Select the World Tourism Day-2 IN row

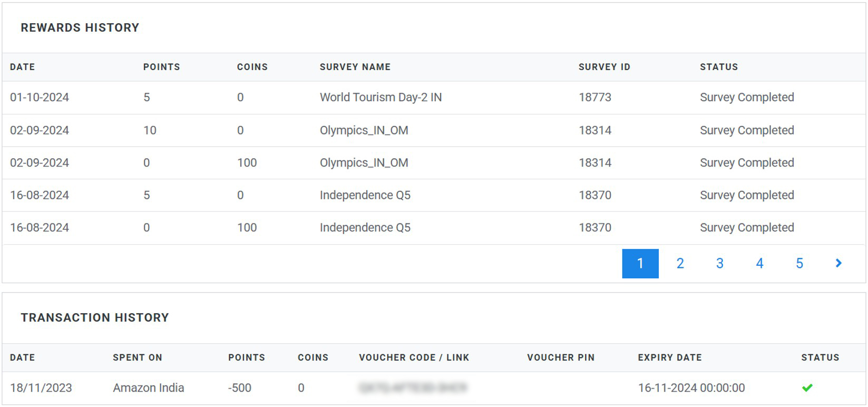point(381,98)
